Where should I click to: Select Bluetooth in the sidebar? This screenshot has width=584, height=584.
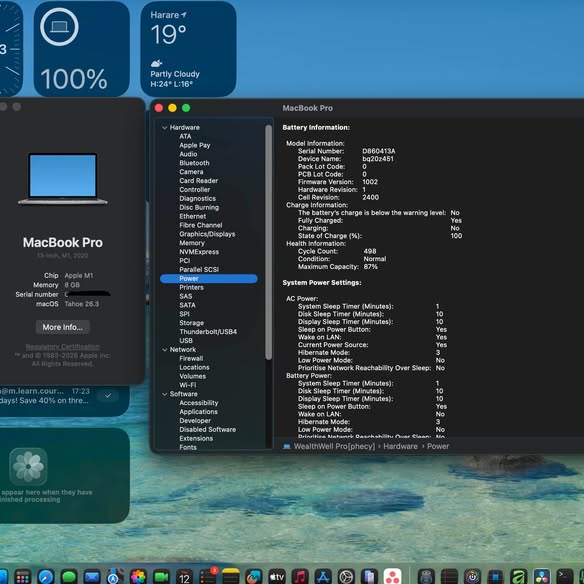[194, 163]
